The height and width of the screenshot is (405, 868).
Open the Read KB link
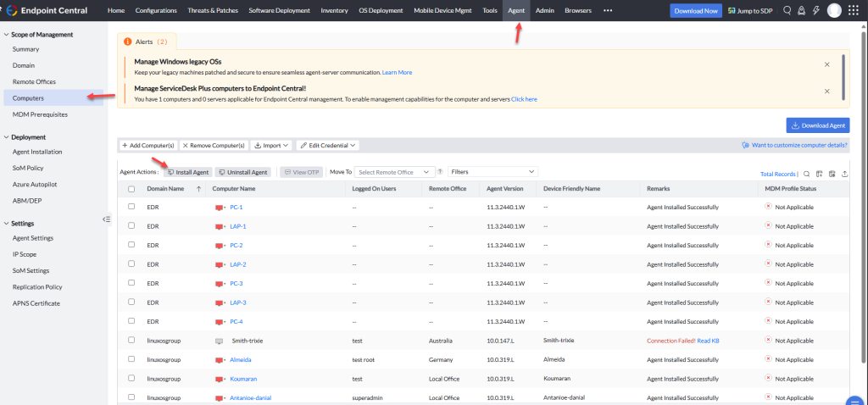pos(708,341)
